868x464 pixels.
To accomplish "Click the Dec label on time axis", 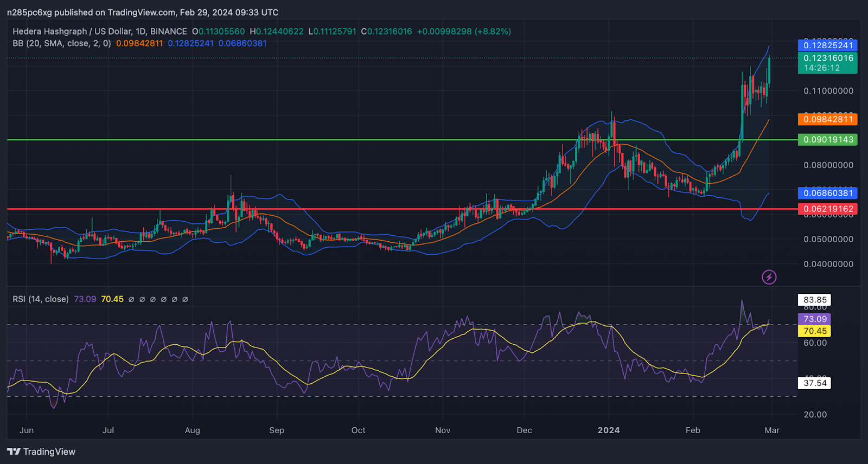I will click(x=525, y=430).
